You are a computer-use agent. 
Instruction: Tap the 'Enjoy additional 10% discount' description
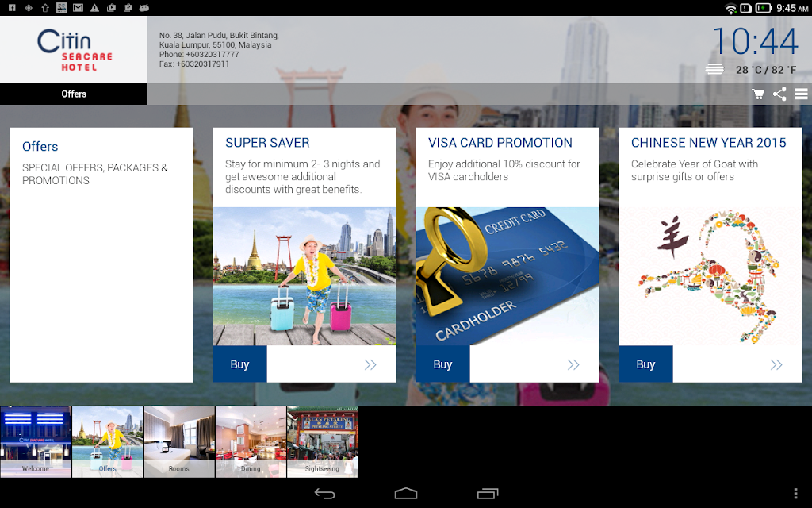[504, 170]
